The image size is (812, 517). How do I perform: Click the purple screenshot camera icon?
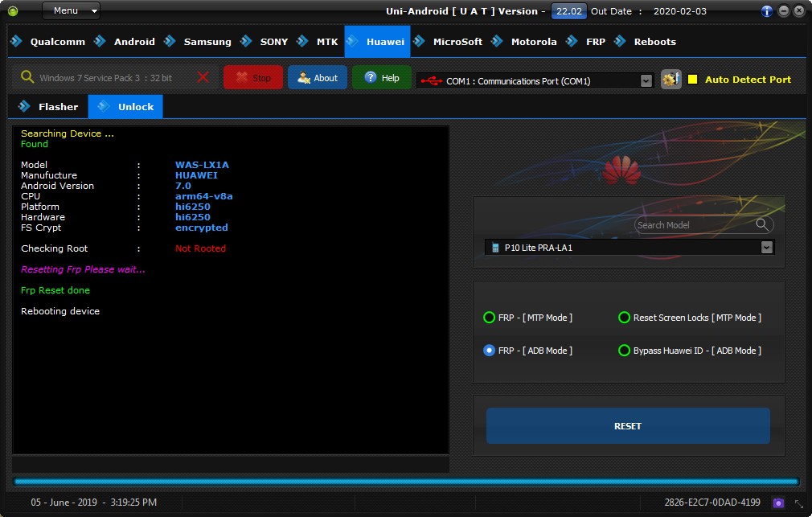[777, 503]
